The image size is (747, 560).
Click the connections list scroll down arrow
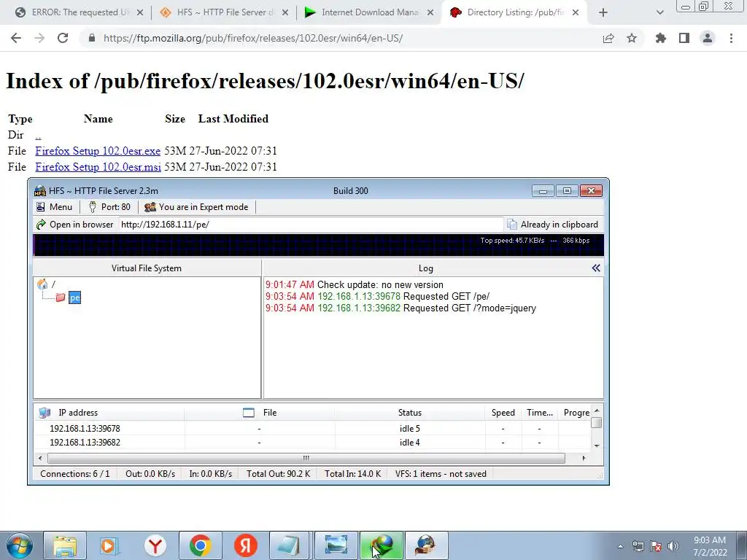(597, 446)
